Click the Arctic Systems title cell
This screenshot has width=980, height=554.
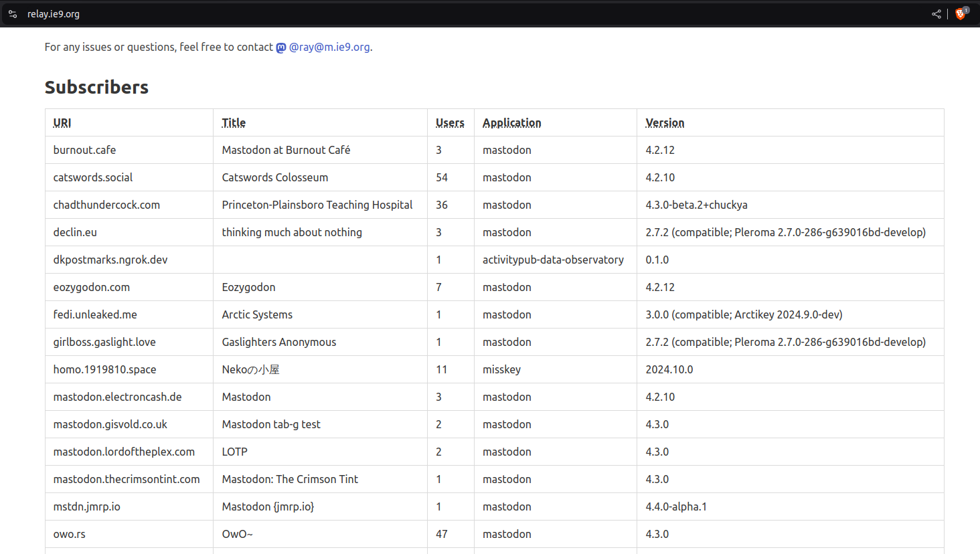[321, 314]
